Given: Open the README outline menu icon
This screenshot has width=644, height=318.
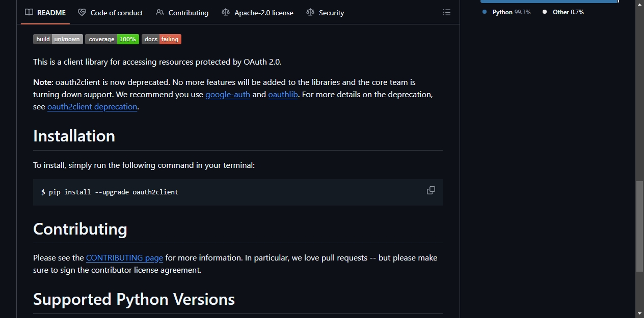Looking at the screenshot, I should (x=447, y=12).
